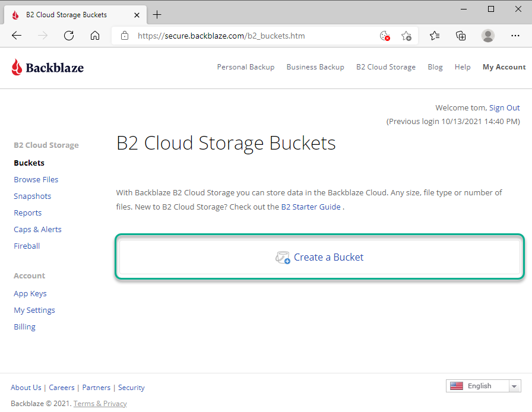Viewport: 532px width, 412px height.
Task: Open the About Us footer link
Action: tap(26, 388)
